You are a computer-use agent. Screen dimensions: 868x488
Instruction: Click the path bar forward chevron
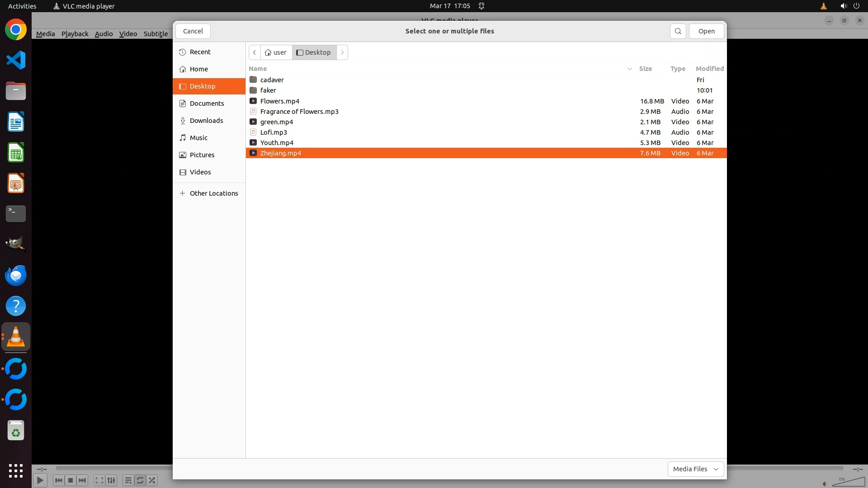tap(342, 52)
